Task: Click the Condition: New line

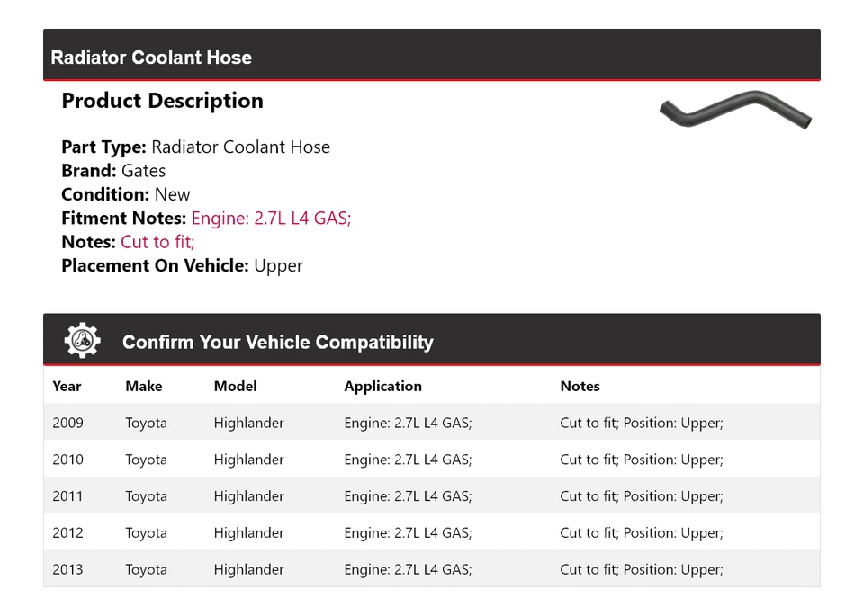Action: point(126,194)
